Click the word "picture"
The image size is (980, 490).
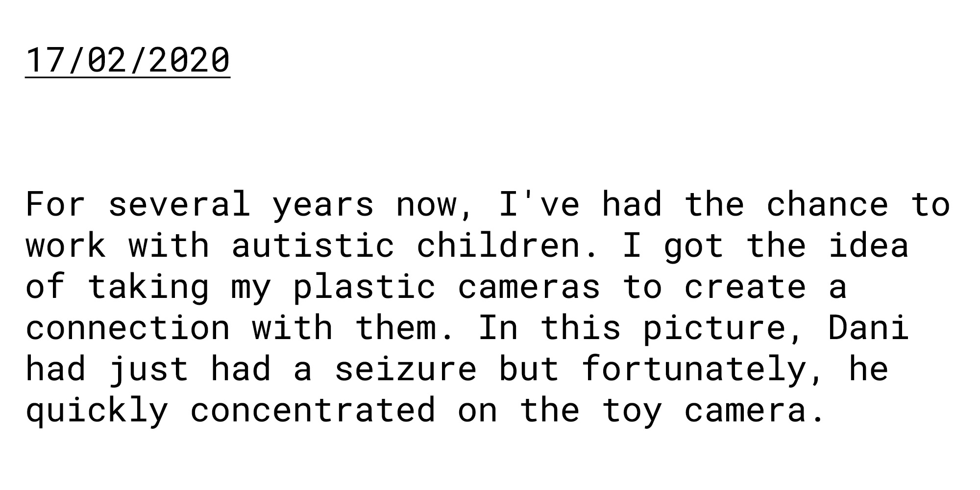click(714, 327)
